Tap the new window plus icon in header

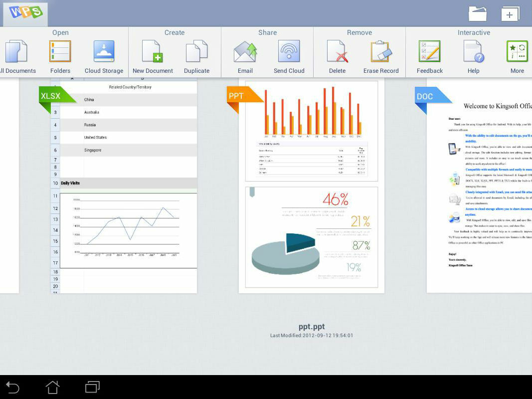[x=510, y=14]
